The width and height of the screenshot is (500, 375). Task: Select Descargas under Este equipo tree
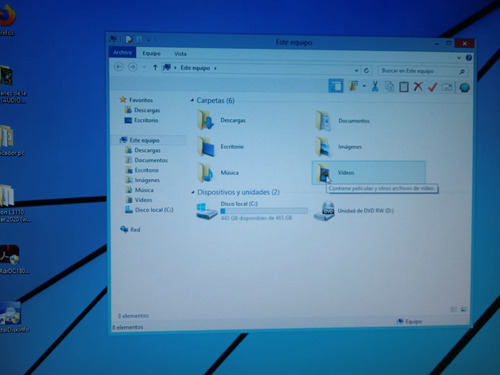click(x=143, y=150)
